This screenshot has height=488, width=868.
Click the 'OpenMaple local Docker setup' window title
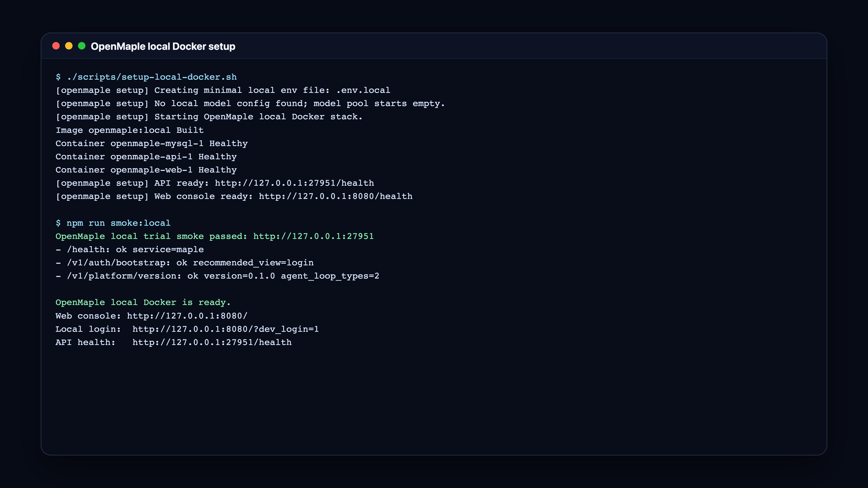pyautogui.click(x=163, y=46)
